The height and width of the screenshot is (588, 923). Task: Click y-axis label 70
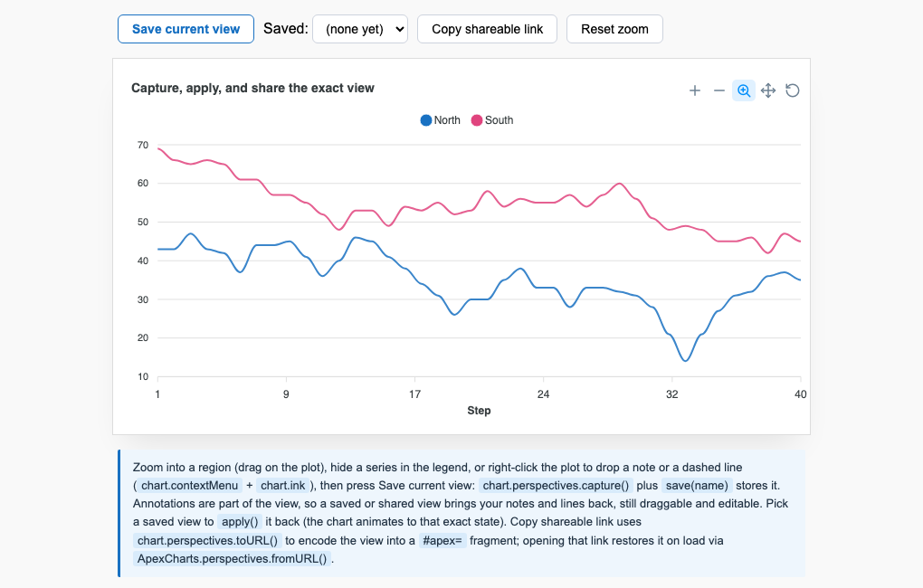[x=143, y=145]
